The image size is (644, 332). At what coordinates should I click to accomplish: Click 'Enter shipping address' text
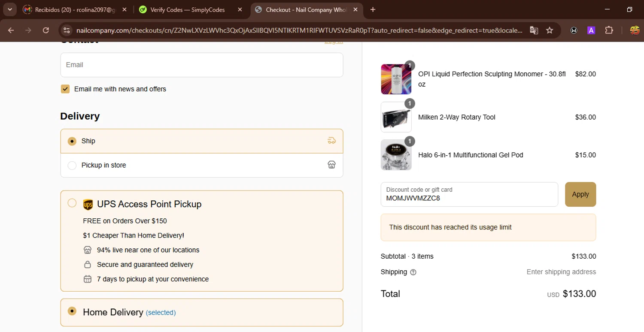click(561, 272)
